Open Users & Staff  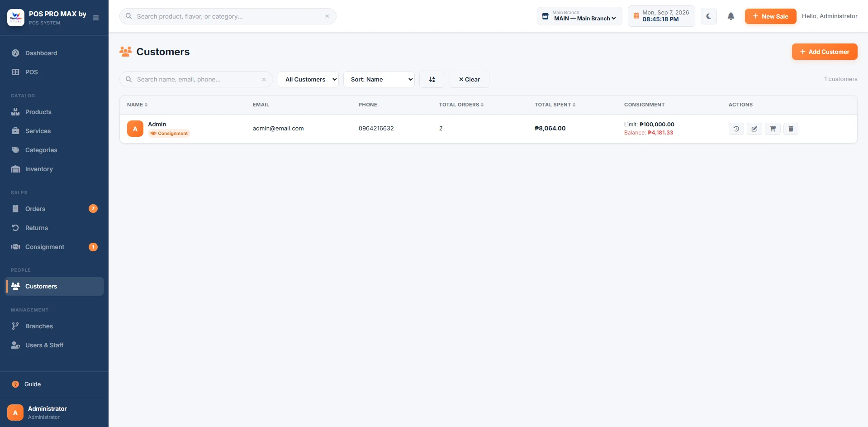(54, 345)
